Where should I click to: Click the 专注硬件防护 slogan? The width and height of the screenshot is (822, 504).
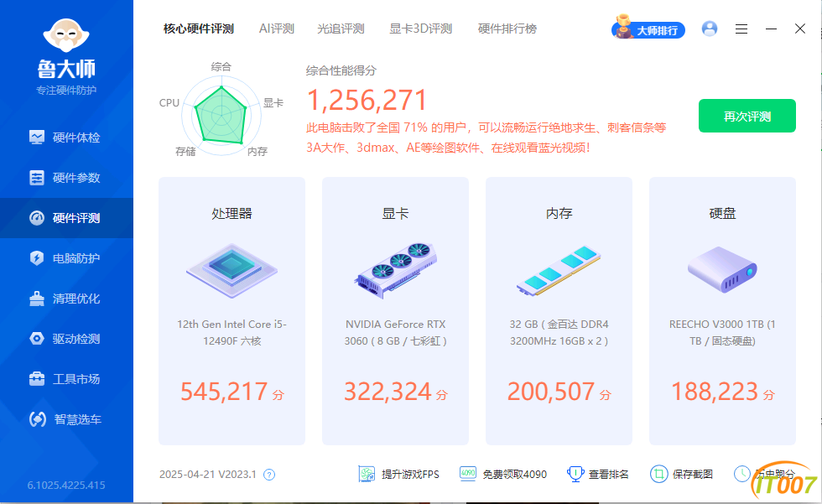pyautogui.click(x=66, y=90)
